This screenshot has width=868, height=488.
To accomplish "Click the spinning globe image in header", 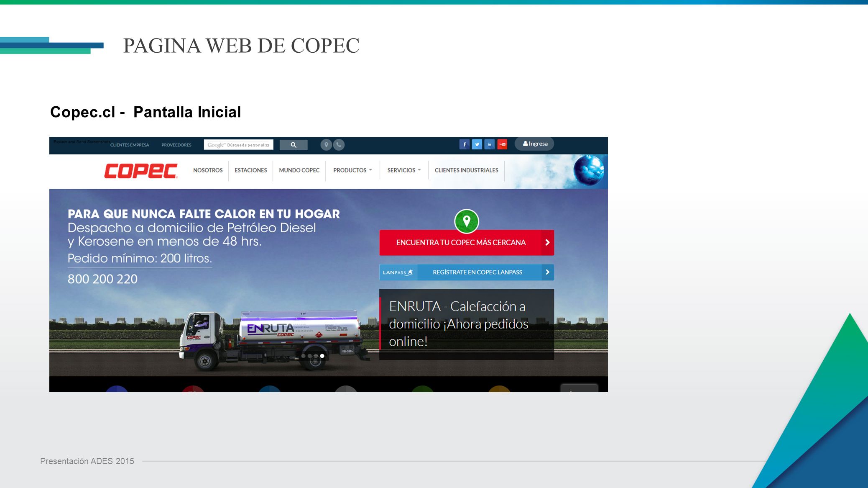I will tap(589, 171).
